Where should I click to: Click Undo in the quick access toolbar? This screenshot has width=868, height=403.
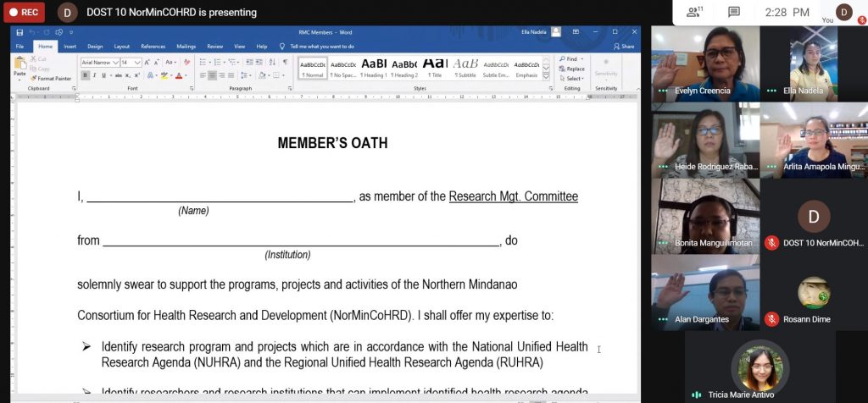[x=31, y=33]
